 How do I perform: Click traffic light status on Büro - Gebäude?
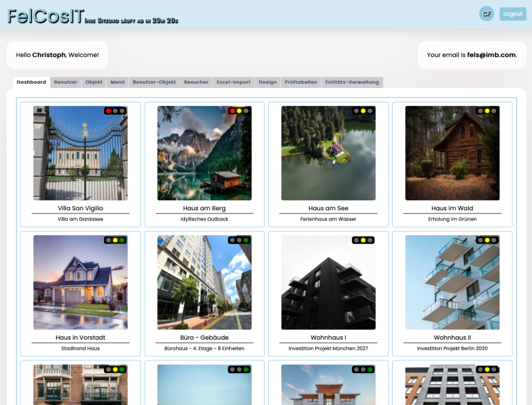point(239,240)
